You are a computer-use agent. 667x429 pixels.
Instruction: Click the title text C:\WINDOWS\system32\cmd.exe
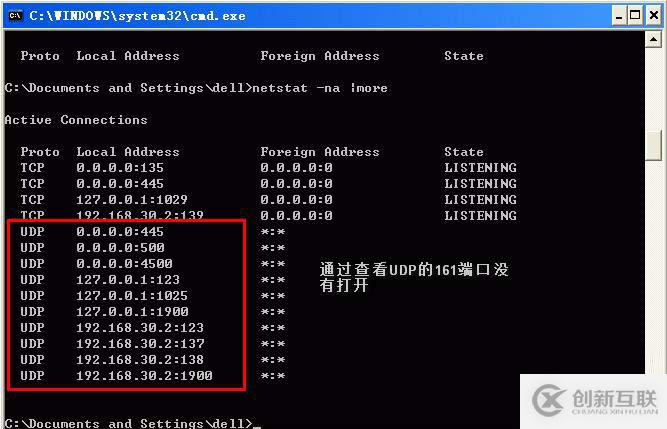tap(137, 16)
